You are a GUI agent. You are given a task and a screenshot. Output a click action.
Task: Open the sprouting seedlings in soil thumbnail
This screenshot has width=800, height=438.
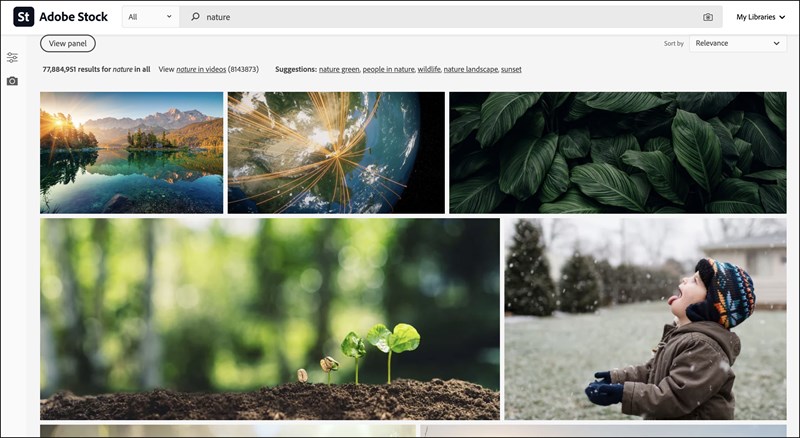(x=270, y=319)
